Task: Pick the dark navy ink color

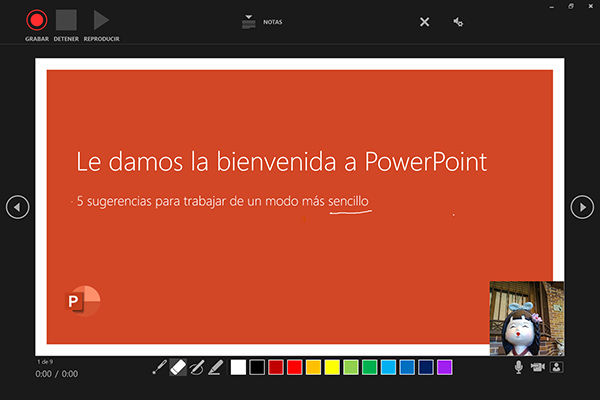Action: click(x=426, y=367)
